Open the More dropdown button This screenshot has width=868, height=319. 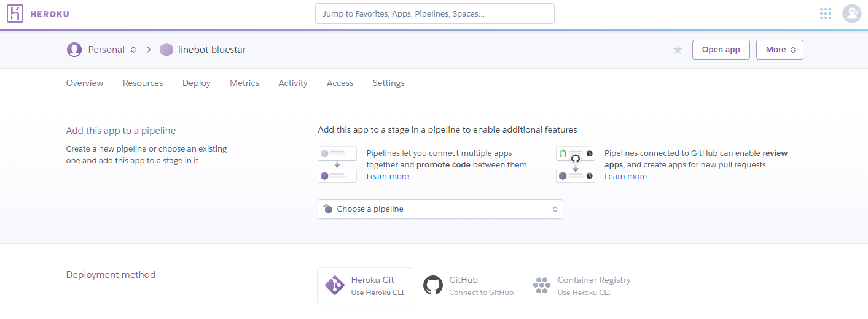(780, 50)
